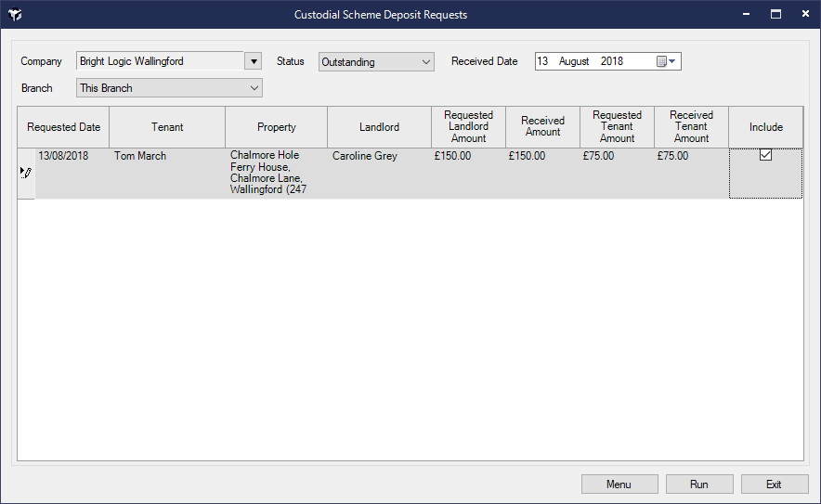Expand the Company dropdown arrow
The height and width of the screenshot is (504, 821).
253,61
